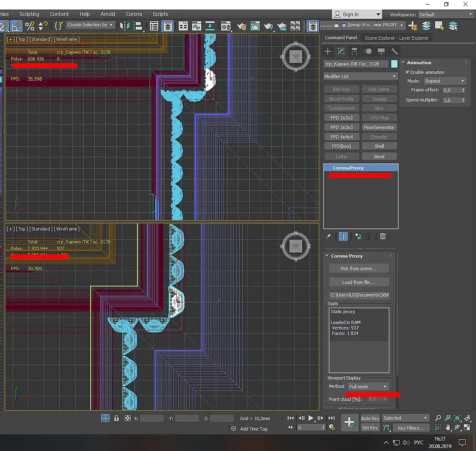
Task: Open Viewport Display Method dropdown
Action: (368, 387)
